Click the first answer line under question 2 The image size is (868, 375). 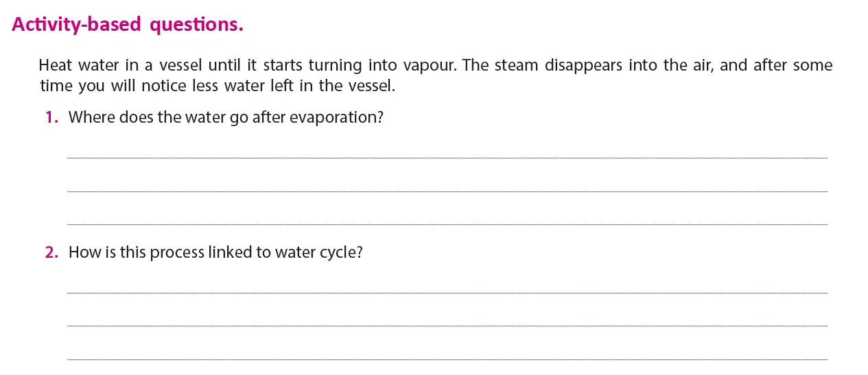pos(447,292)
